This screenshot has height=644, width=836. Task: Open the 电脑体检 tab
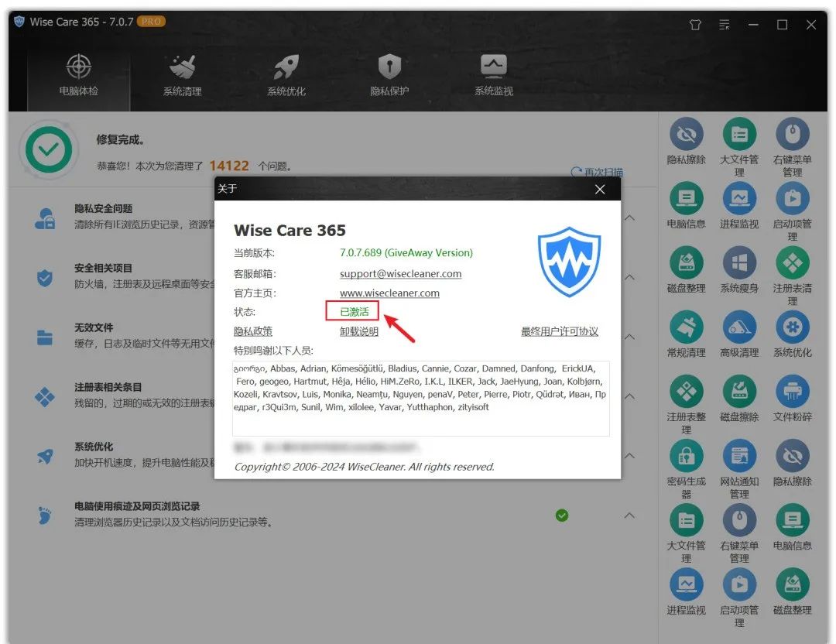pos(78,75)
